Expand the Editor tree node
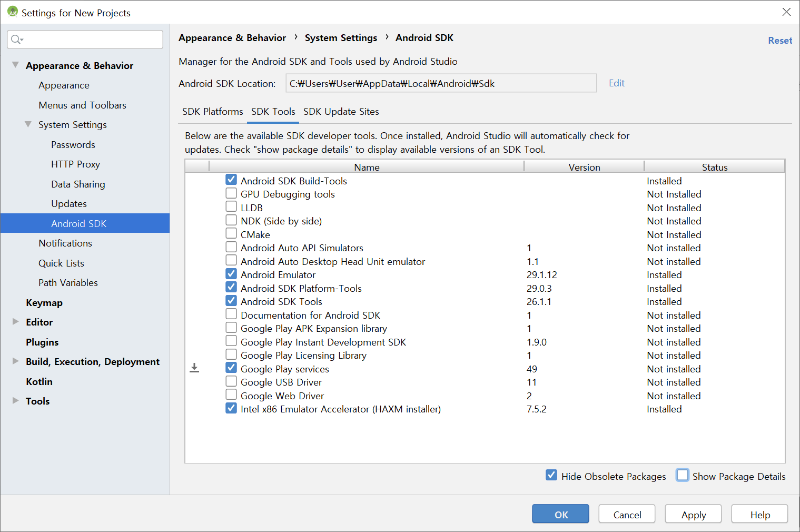 pos(15,321)
